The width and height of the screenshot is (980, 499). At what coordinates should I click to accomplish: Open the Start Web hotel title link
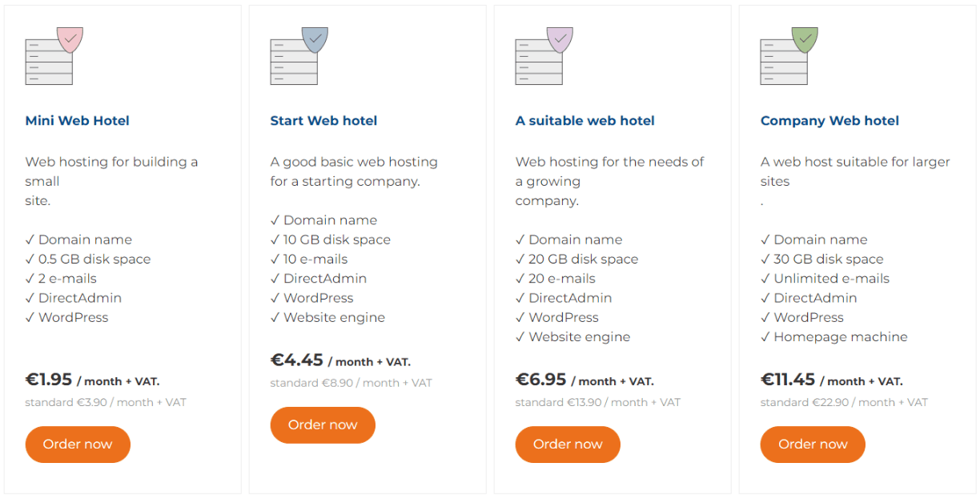click(x=323, y=121)
